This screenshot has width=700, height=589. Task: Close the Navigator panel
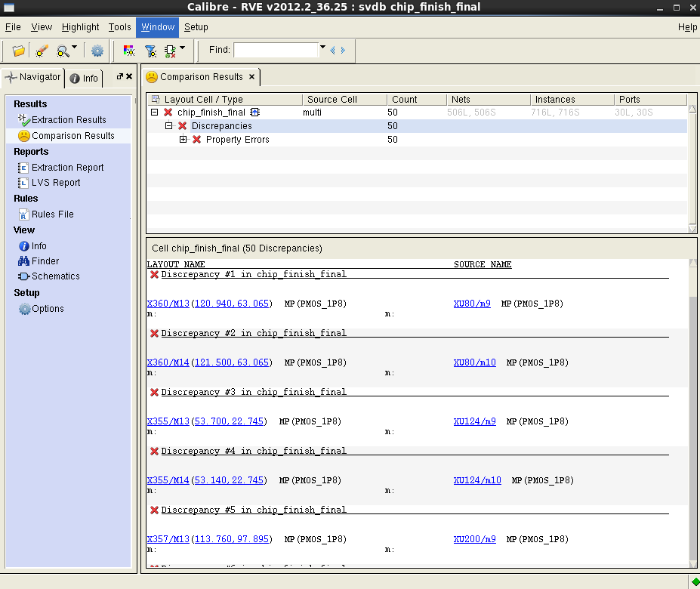(x=129, y=76)
